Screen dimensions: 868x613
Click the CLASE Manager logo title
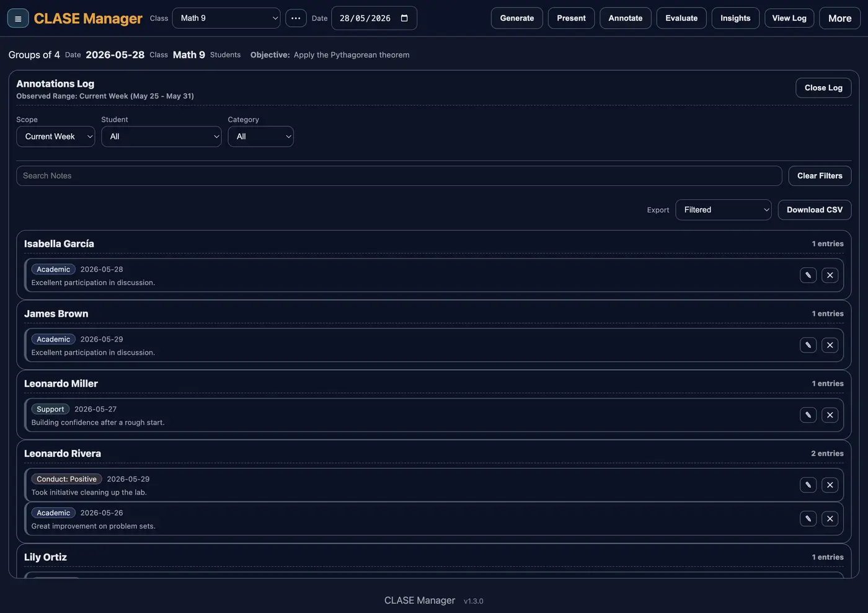coord(88,19)
